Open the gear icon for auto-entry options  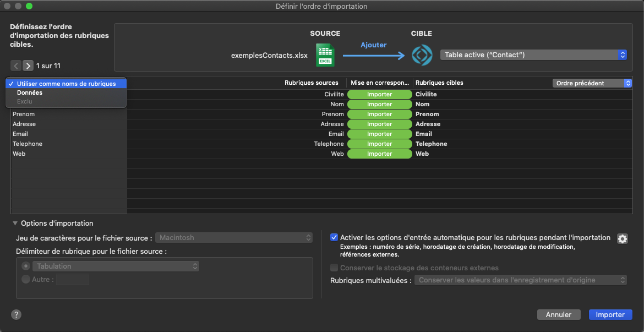click(x=623, y=238)
